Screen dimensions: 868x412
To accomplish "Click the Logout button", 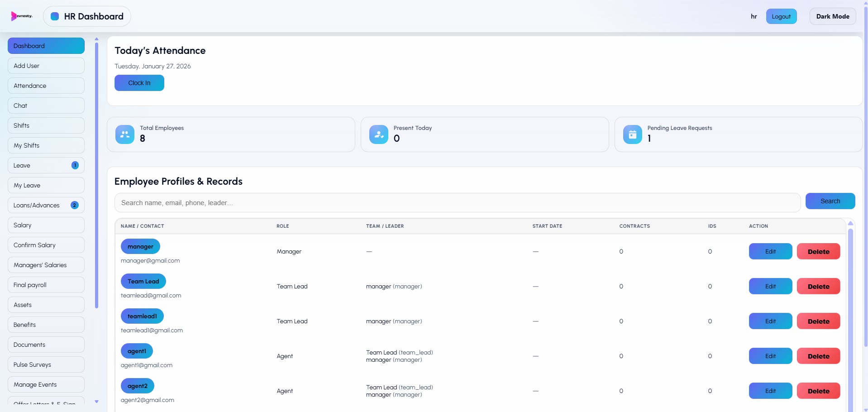I will pyautogui.click(x=781, y=16).
